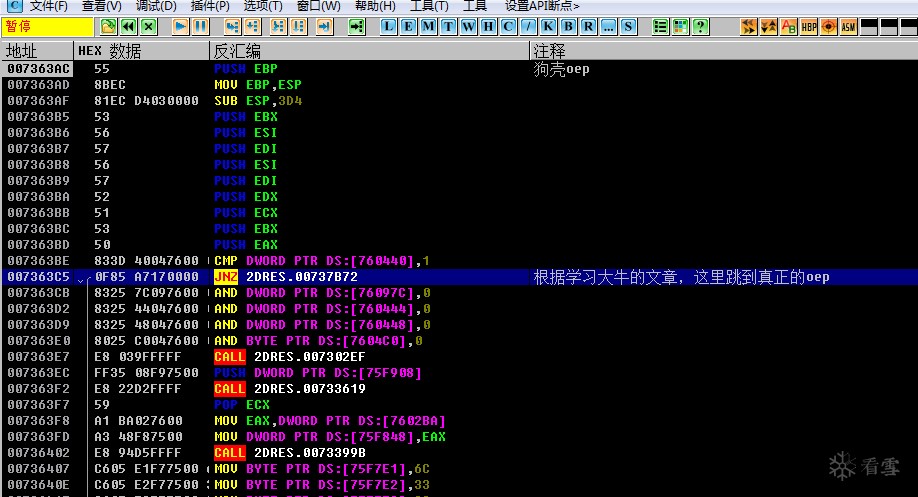
Task: Click the colorful appearance options icon
Action: click(680, 26)
